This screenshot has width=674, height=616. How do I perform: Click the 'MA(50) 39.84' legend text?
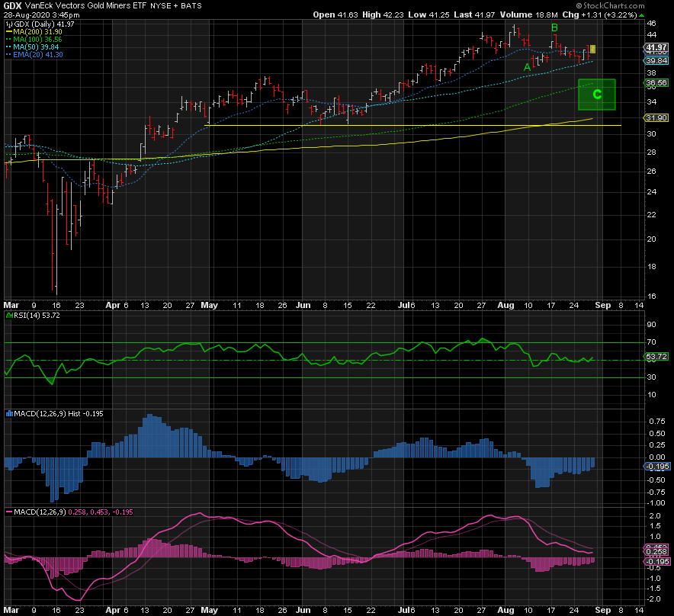coord(36,47)
